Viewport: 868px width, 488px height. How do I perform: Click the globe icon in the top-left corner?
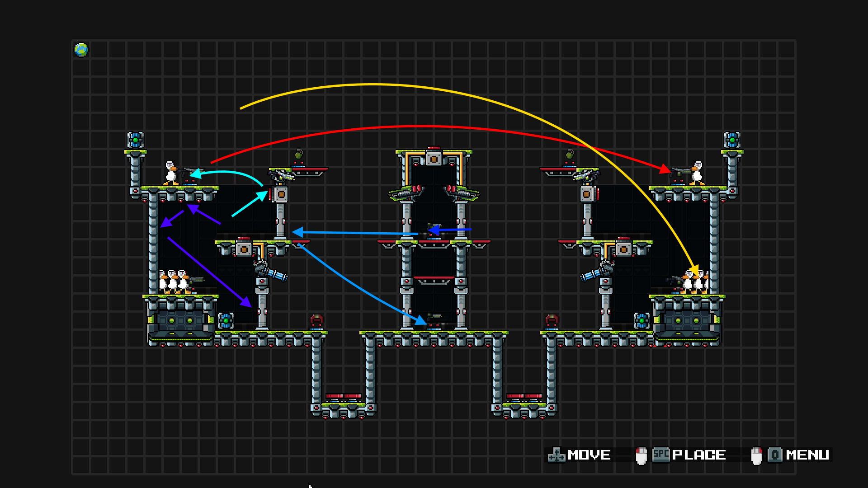click(x=81, y=50)
